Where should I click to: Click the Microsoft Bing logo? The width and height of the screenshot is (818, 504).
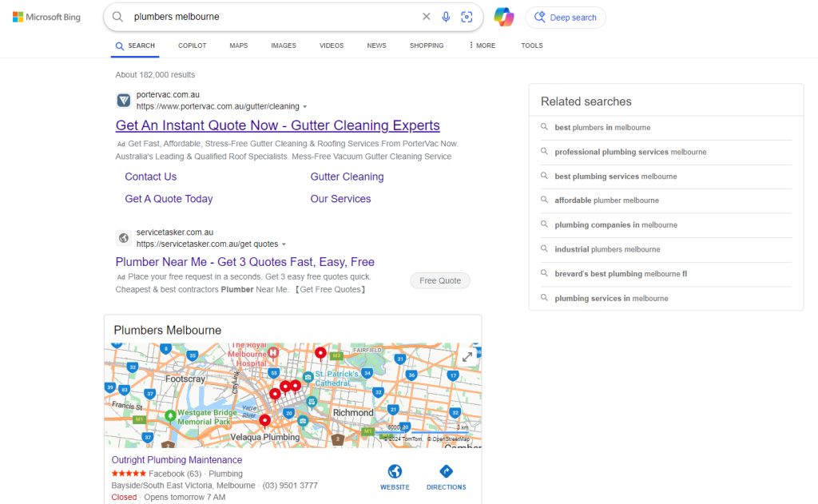click(46, 18)
